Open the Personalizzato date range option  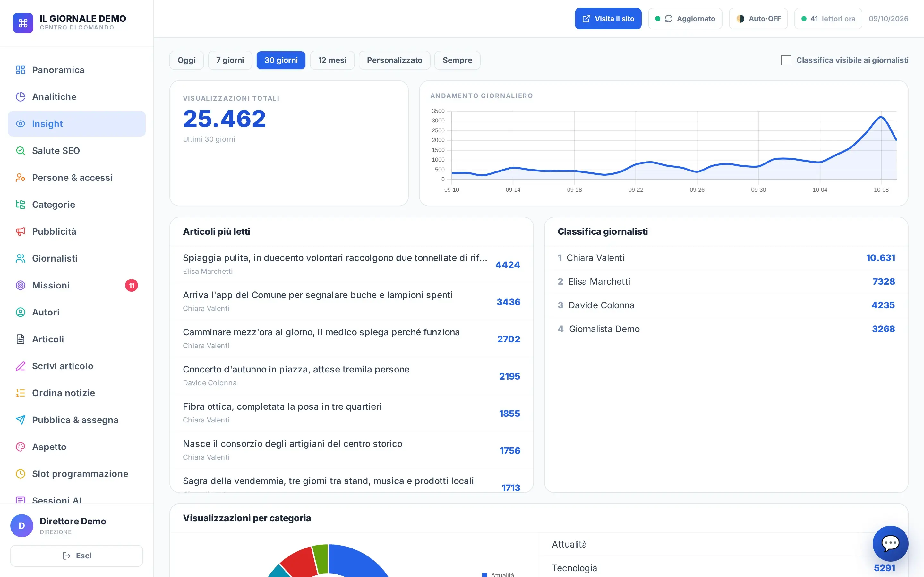tap(394, 60)
